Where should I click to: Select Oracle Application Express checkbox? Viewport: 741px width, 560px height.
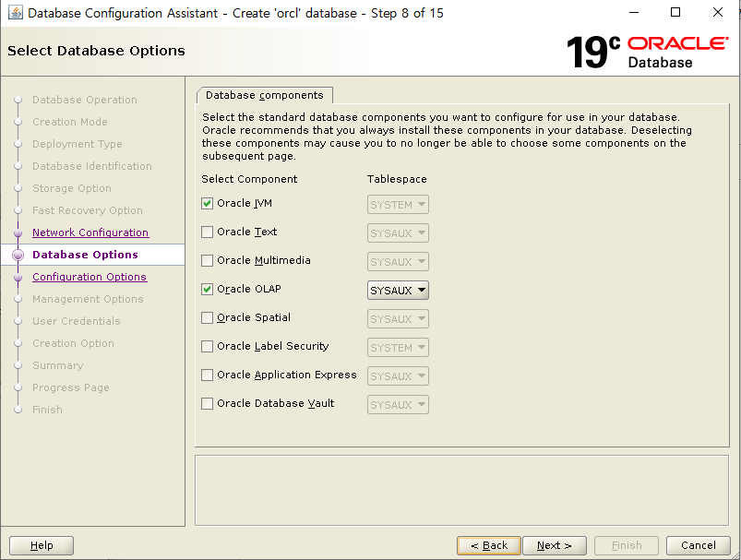coord(207,375)
